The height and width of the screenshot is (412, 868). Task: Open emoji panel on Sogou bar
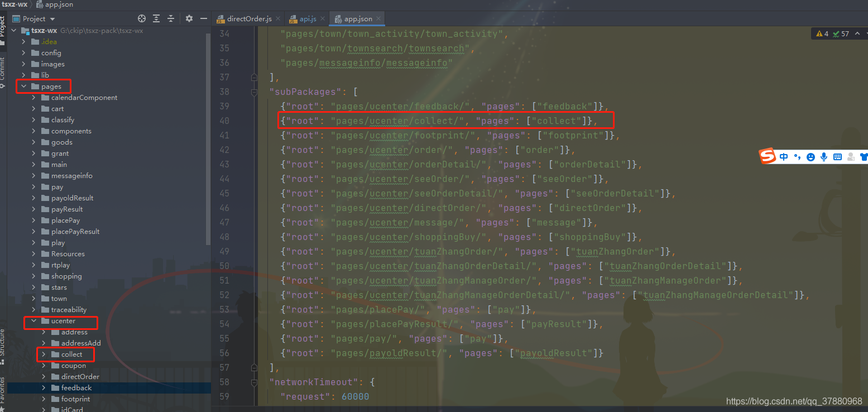811,157
